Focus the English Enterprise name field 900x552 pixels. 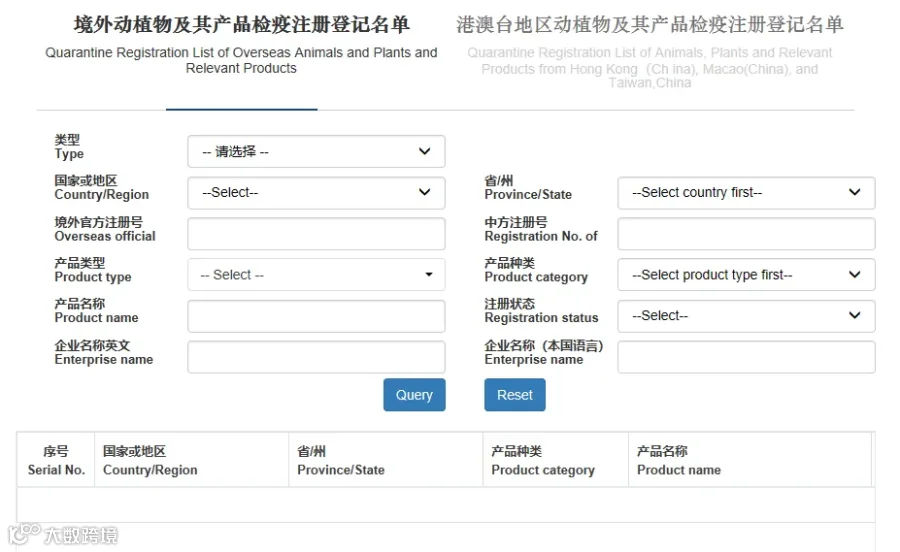point(316,357)
